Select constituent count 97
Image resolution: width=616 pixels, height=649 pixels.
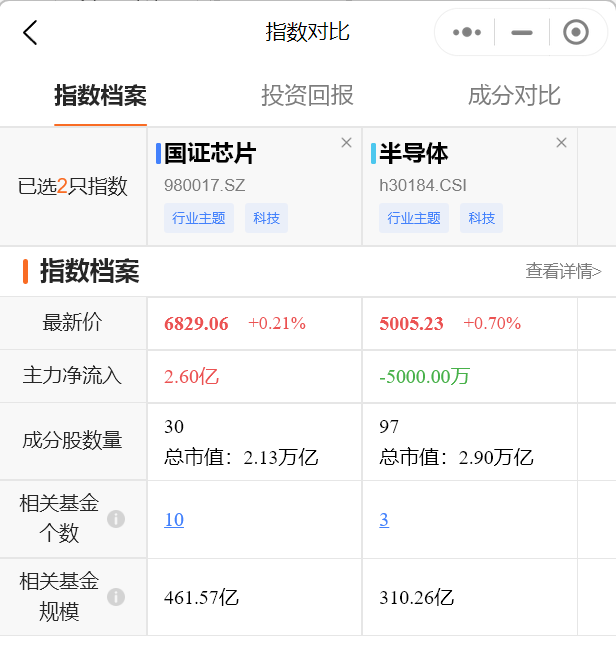point(389,427)
